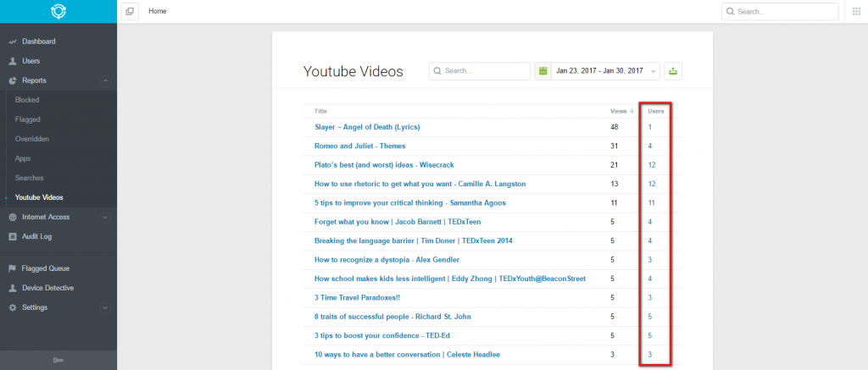Sort by the Views column arrow
868x370 pixels.
coord(632,111)
